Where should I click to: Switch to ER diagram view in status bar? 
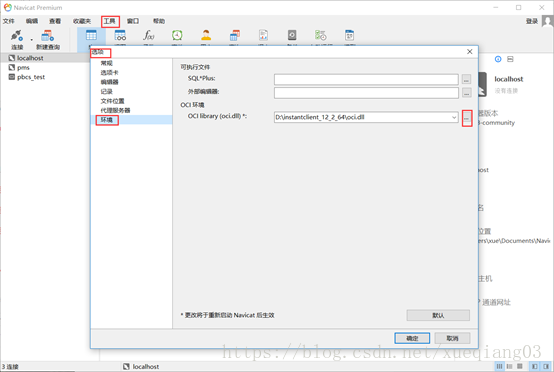click(519, 366)
